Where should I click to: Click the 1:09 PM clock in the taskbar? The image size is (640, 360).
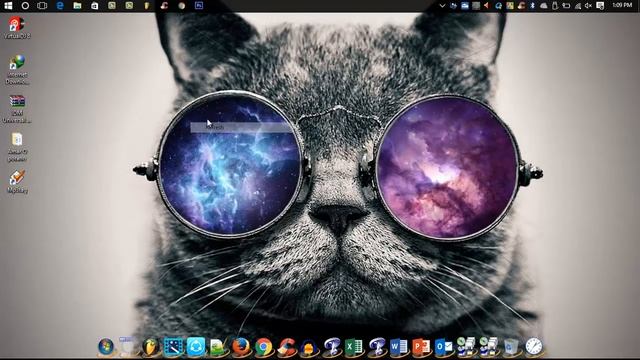[622, 5]
